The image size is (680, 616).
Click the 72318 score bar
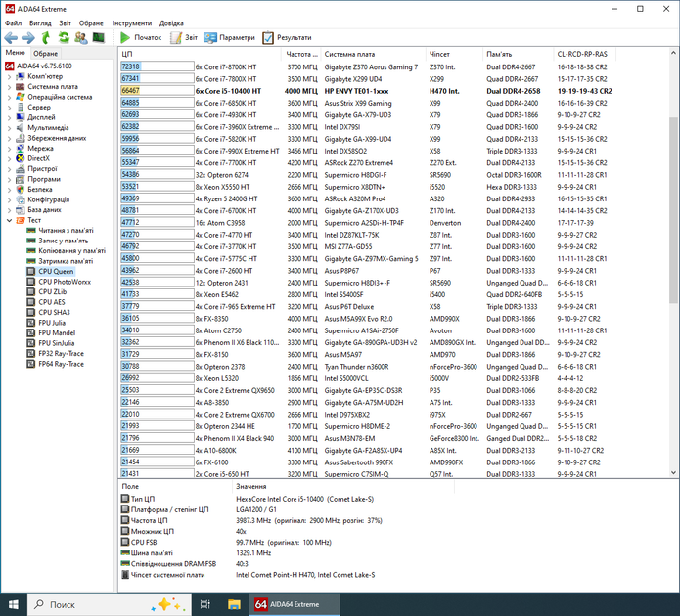(157, 66)
